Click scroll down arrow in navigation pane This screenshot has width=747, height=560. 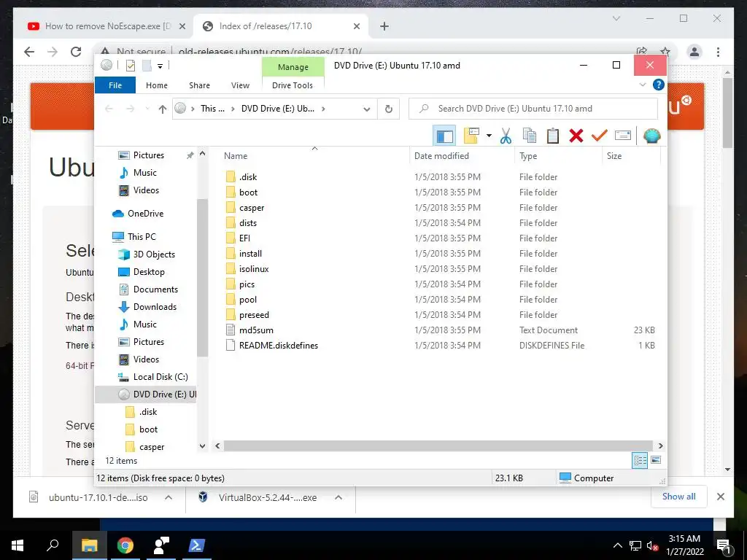click(203, 446)
